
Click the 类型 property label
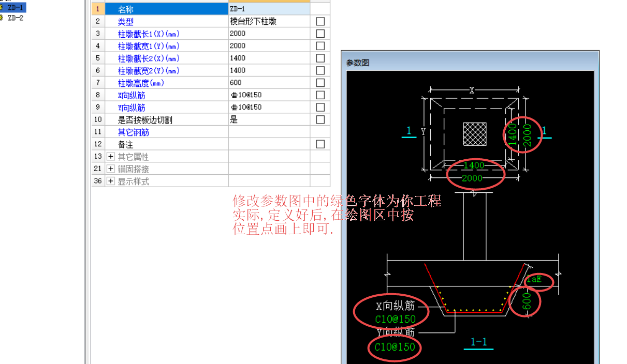pyautogui.click(x=125, y=22)
